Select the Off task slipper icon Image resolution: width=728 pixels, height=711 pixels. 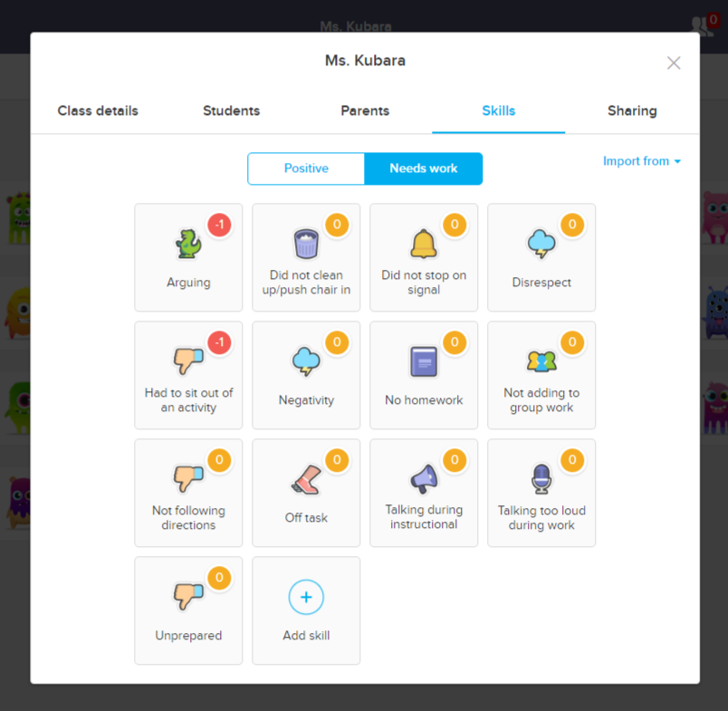(305, 476)
